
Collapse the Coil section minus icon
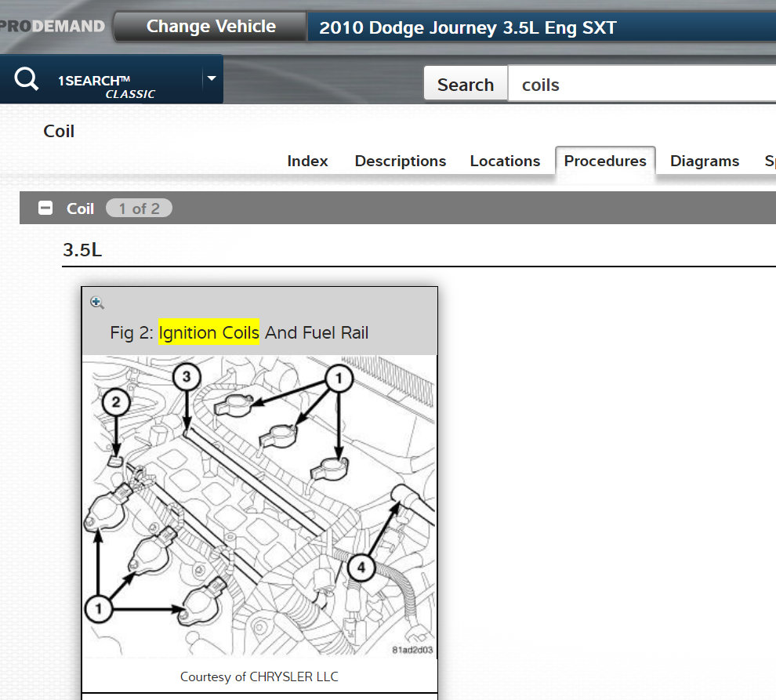(x=45, y=208)
